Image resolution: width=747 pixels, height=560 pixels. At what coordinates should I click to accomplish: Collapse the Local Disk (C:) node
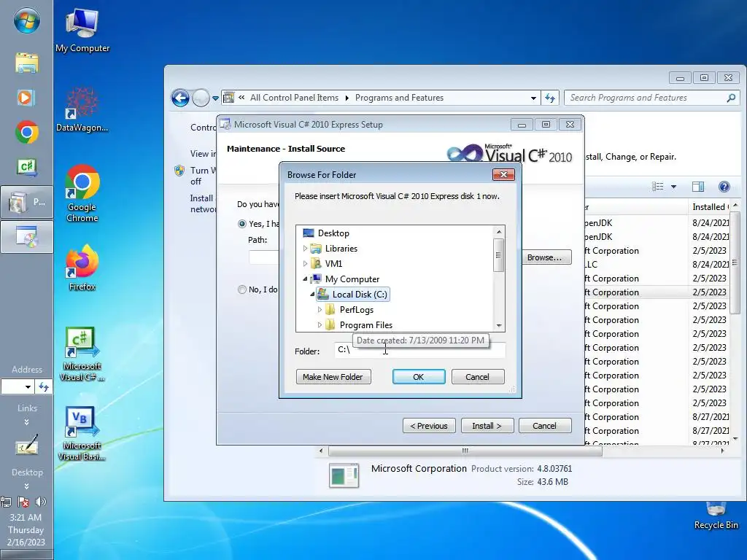click(x=312, y=295)
